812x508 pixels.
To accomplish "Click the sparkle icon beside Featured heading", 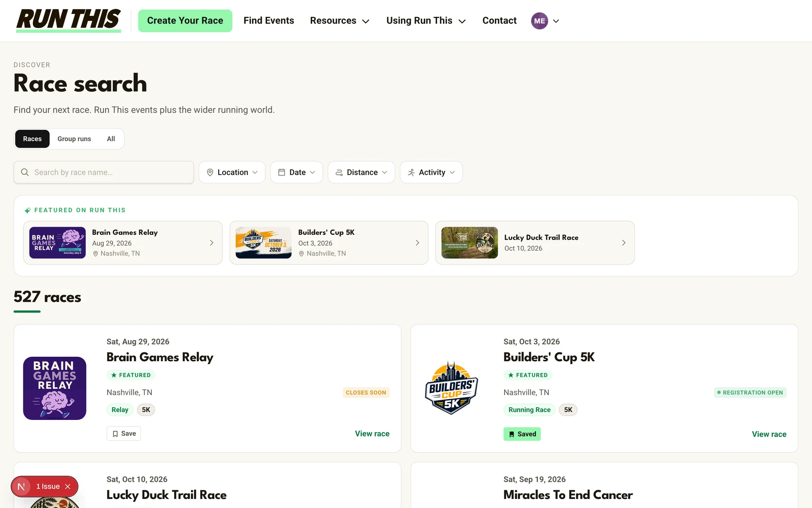I will point(28,210).
